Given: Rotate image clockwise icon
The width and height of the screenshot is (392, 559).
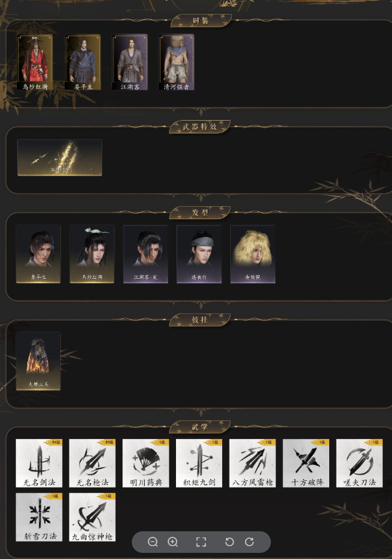Looking at the screenshot, I should 249,542.
